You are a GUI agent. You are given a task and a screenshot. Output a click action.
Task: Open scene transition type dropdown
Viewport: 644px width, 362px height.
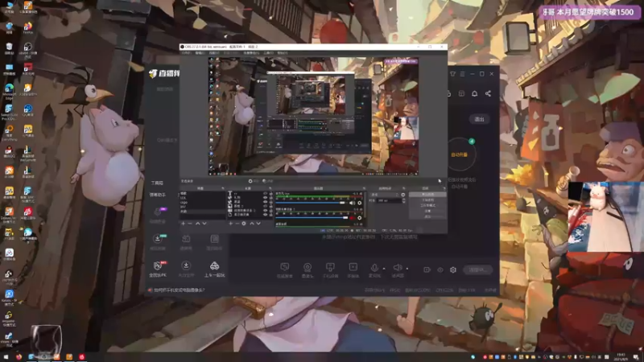[x=385, y=195]
